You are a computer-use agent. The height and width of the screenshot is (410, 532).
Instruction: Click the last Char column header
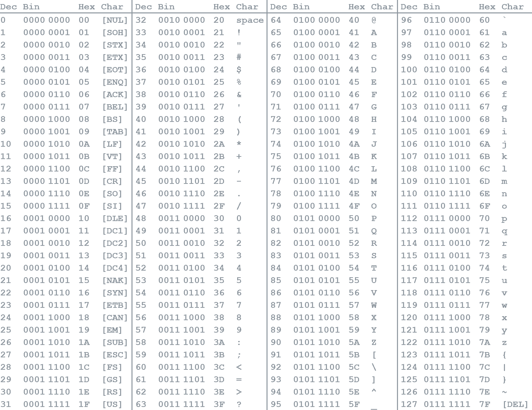[512, 7]
